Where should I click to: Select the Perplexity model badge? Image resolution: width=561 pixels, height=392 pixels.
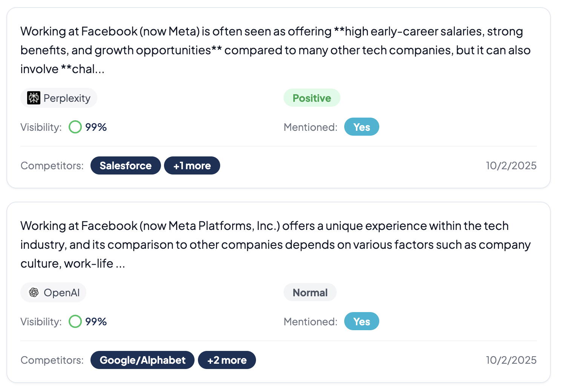[58, 98]
